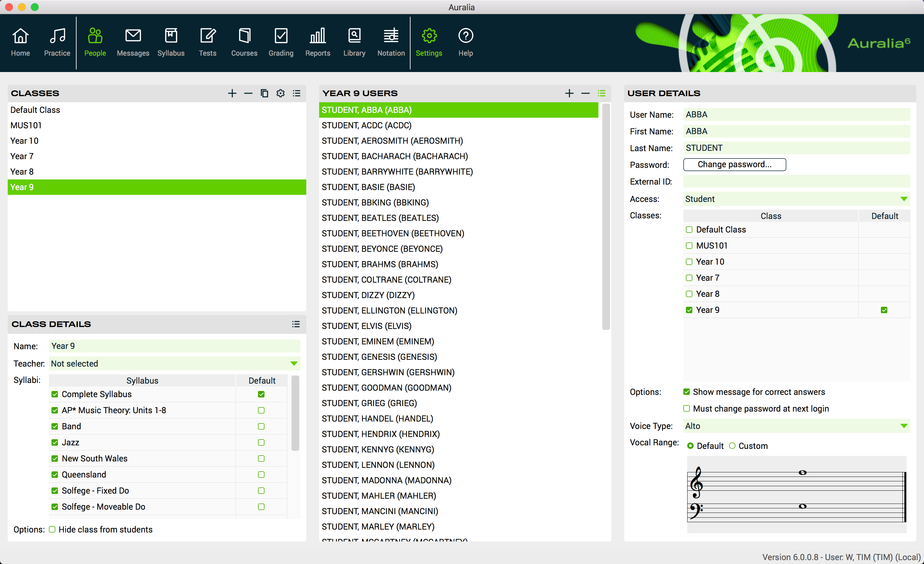Screen dimensions: 924x564
Task: Open class settings gear icon
Action: point(281,93)
